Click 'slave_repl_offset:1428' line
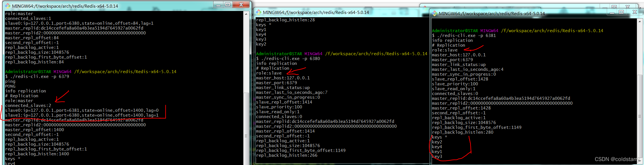644x165 pixels. [x=460, y=79]
